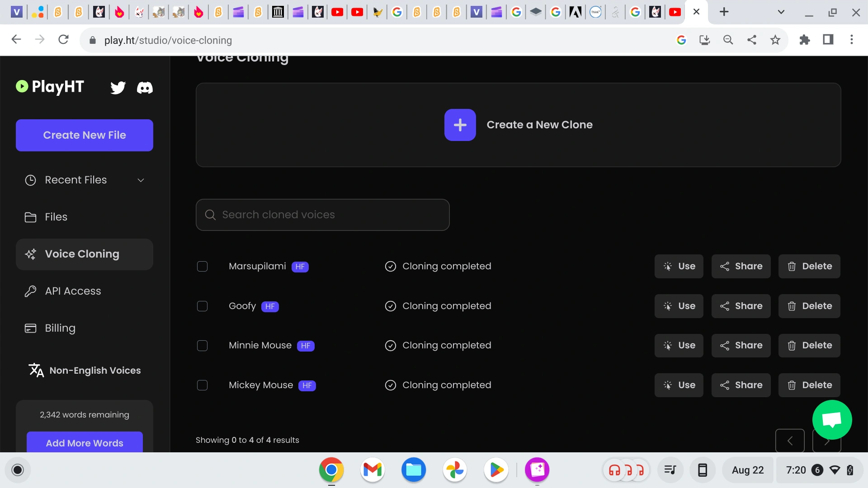Open PlayHT Twitter link icon
This screenshot has width=868, height=488.
[118, 87]
